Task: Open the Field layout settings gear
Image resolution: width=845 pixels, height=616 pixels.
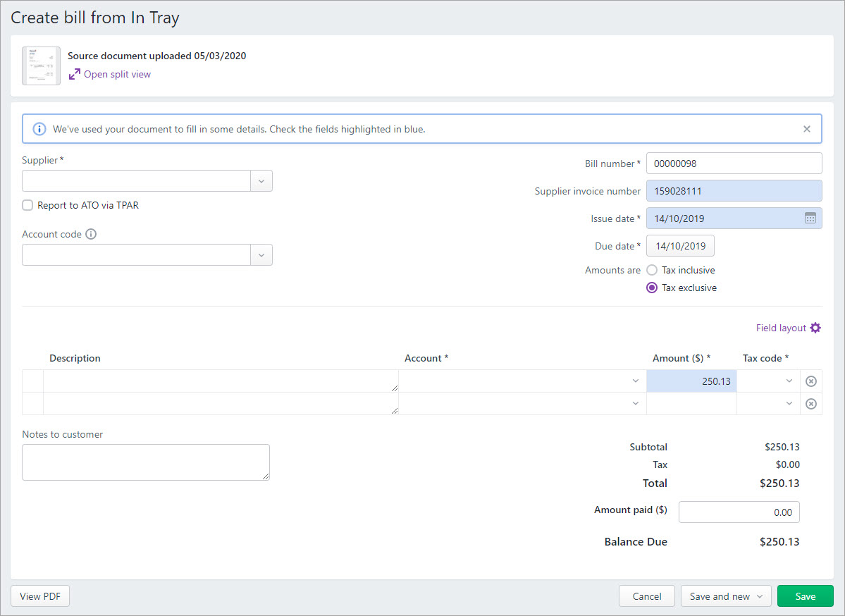Action: tap(815, 327)
